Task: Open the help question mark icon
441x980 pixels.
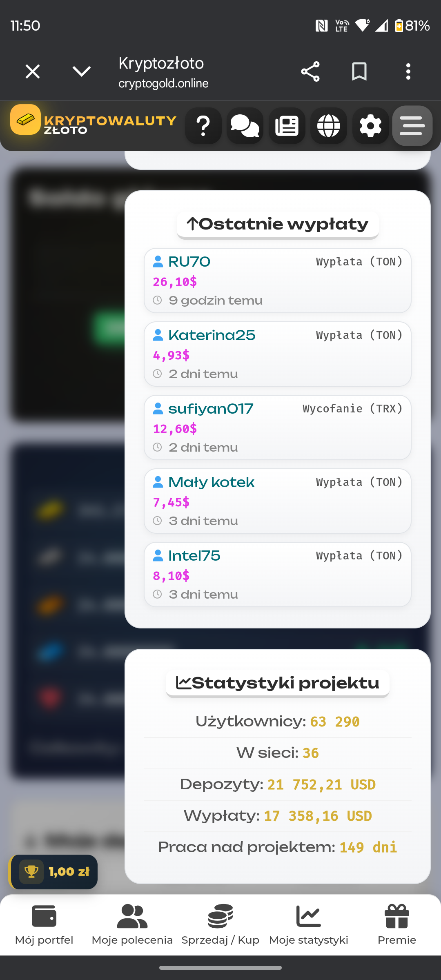Action: 203,126
